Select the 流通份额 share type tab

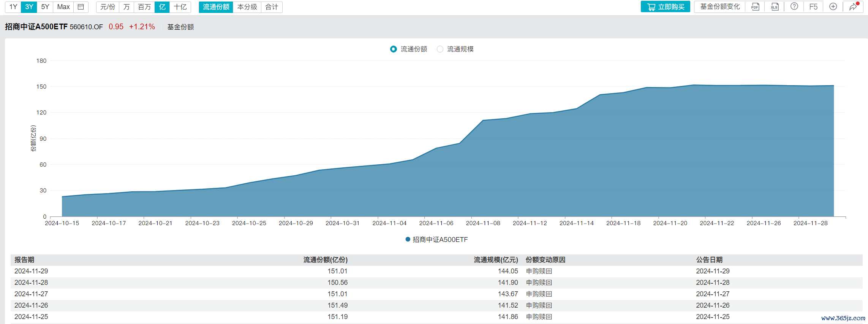point(216,7)
